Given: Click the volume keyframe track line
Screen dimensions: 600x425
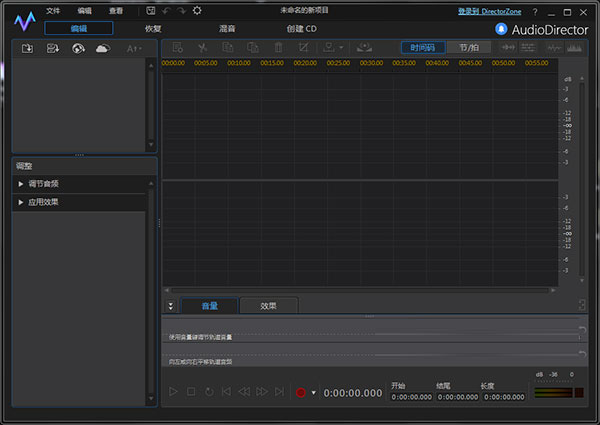Looking at the screenshot, I should click(x=370, y=334).
